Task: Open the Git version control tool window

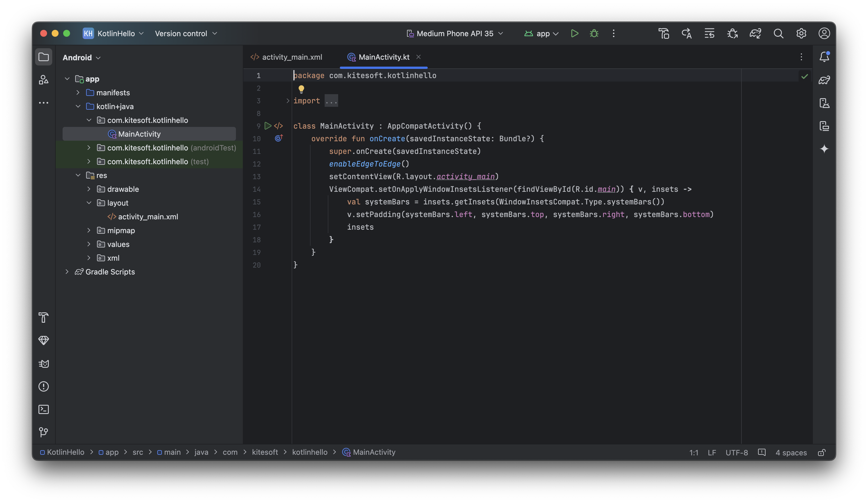Action: pos(44,432)
